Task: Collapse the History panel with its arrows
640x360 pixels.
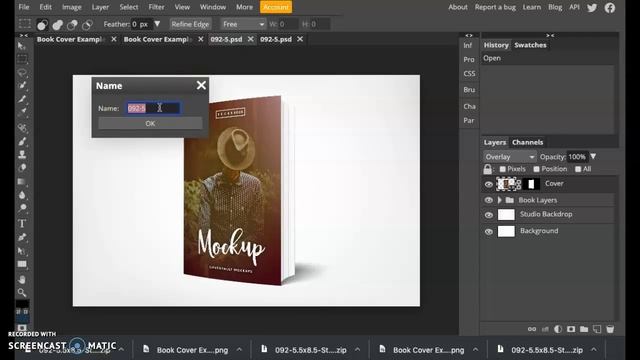Action: (550, 36)
